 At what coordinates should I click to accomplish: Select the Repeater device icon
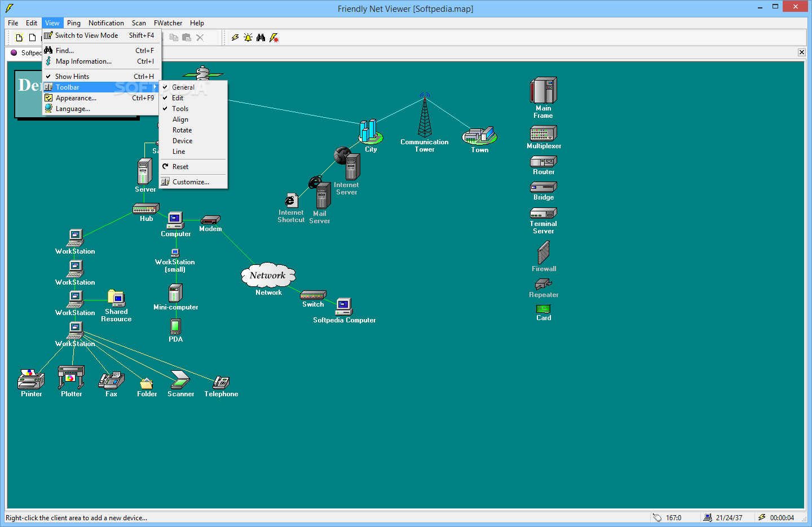(543, 284)
